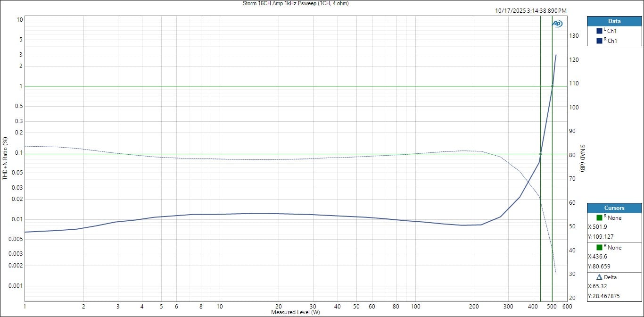The image size is (644, 317).
Task: Click the first cursor's Y:109.127 readout
Action: [x=600, y=237]
